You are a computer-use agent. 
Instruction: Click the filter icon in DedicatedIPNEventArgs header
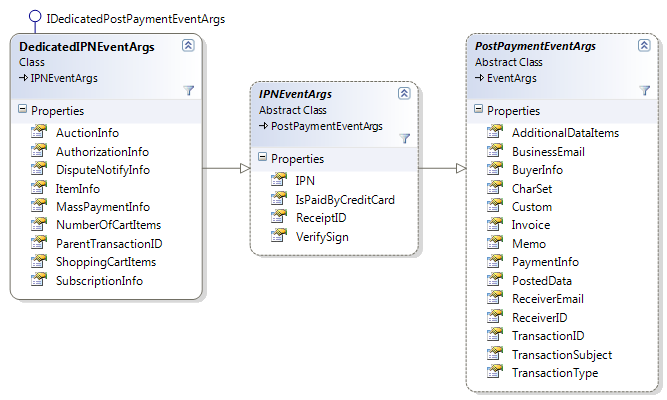point(188,90)
